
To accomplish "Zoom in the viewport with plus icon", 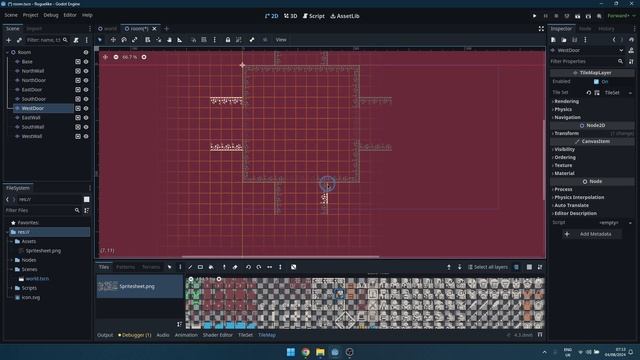I will coord(144,57).
